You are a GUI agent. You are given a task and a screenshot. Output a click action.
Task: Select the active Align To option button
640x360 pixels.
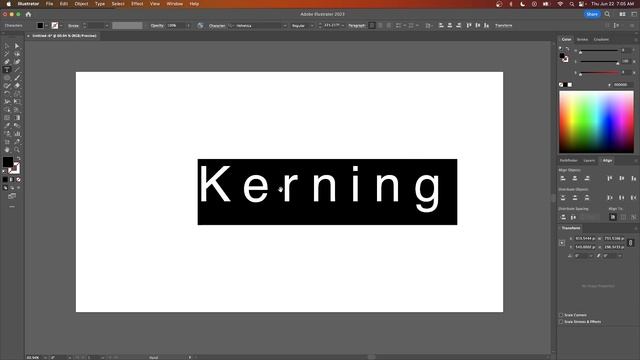pos(613,217)
